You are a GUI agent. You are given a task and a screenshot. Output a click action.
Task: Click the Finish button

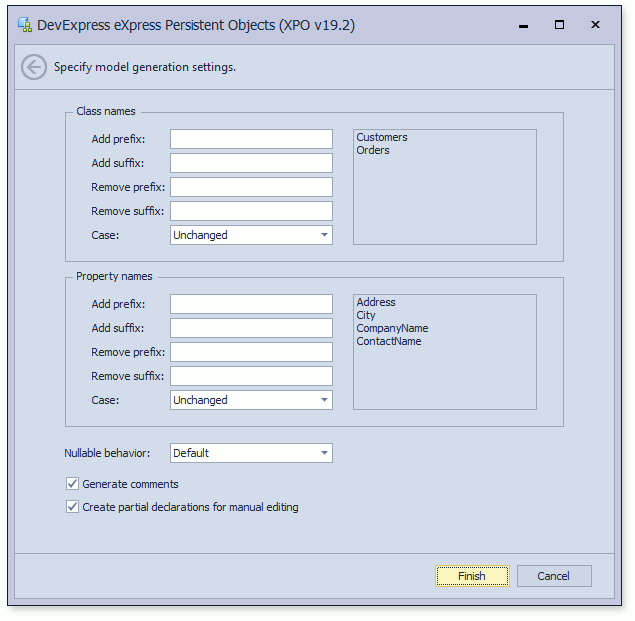coord(472,576)
